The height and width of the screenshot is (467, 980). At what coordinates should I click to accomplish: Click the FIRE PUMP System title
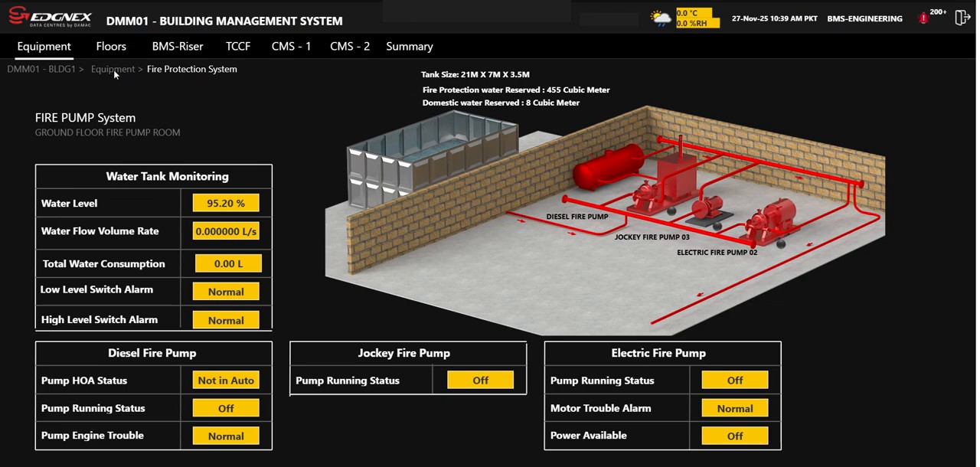coord(85,118)
